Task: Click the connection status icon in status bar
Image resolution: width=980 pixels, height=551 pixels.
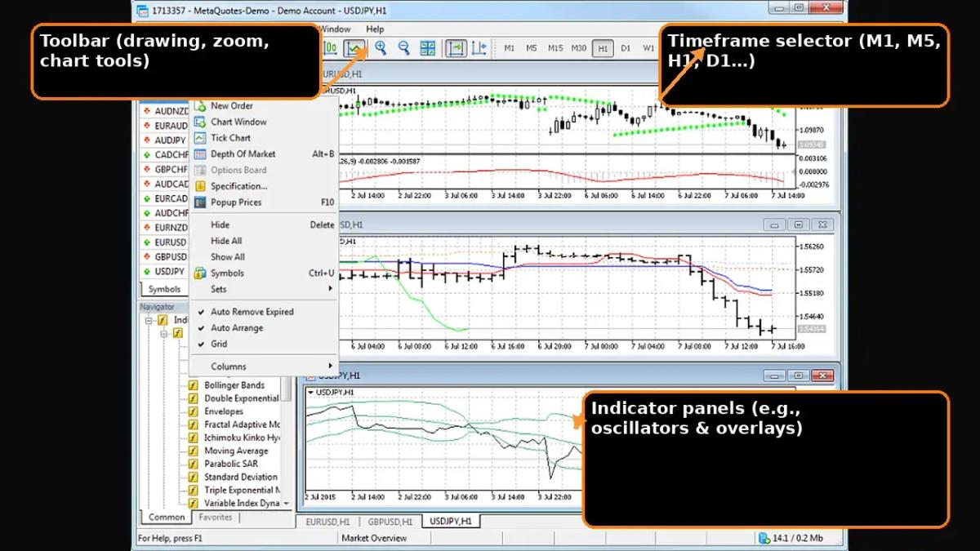Action: [x=764, y=538]
